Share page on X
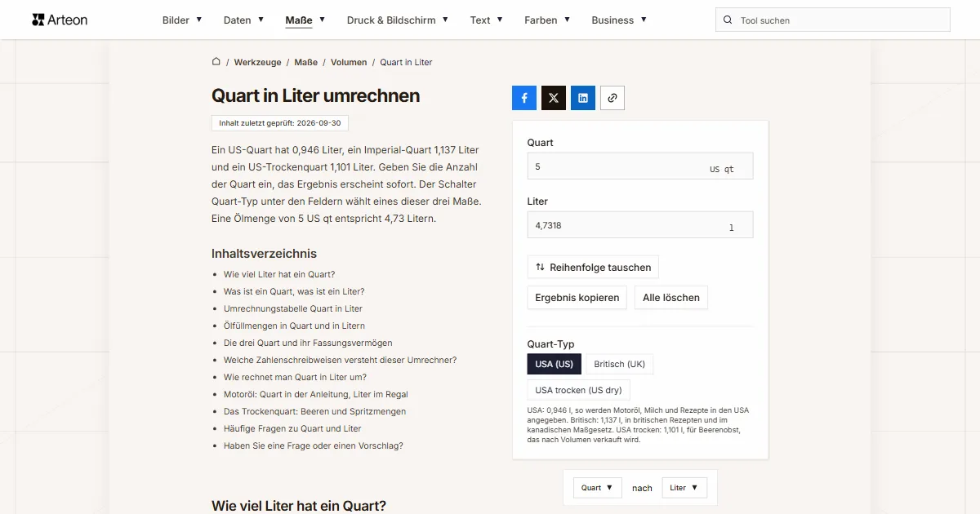Viewport: 980px width, 514px height. (554, 98)
